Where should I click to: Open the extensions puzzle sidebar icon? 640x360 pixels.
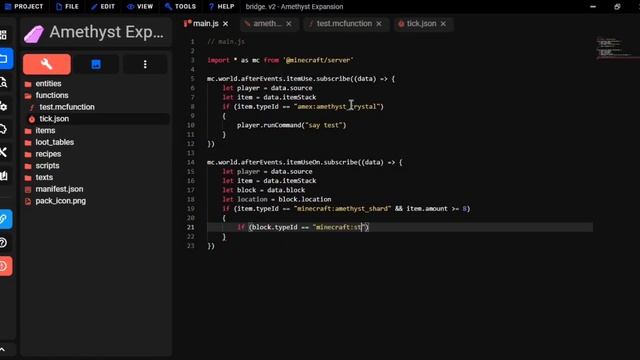coord(4,129)
